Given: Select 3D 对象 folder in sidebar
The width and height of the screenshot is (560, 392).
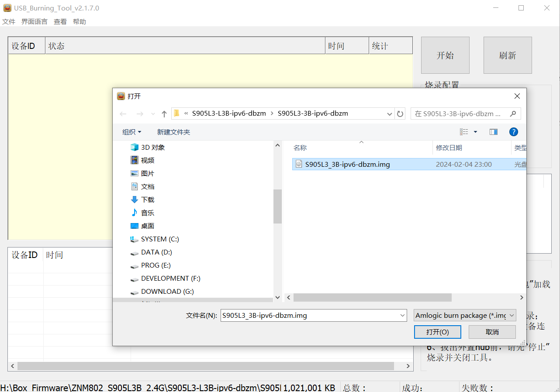Looking at the screenshot, I should (x=152, y=148).
